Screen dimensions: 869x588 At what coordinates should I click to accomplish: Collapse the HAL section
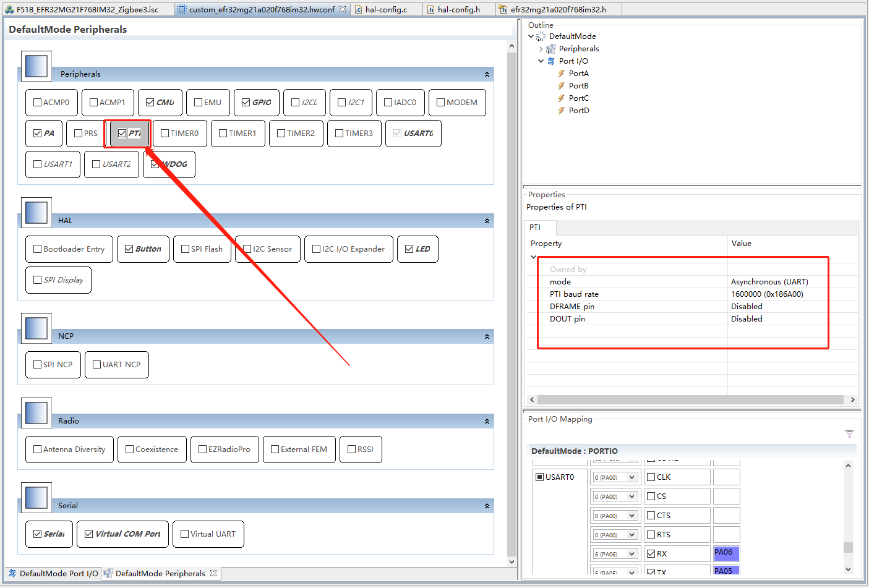(x=487, y=221)
